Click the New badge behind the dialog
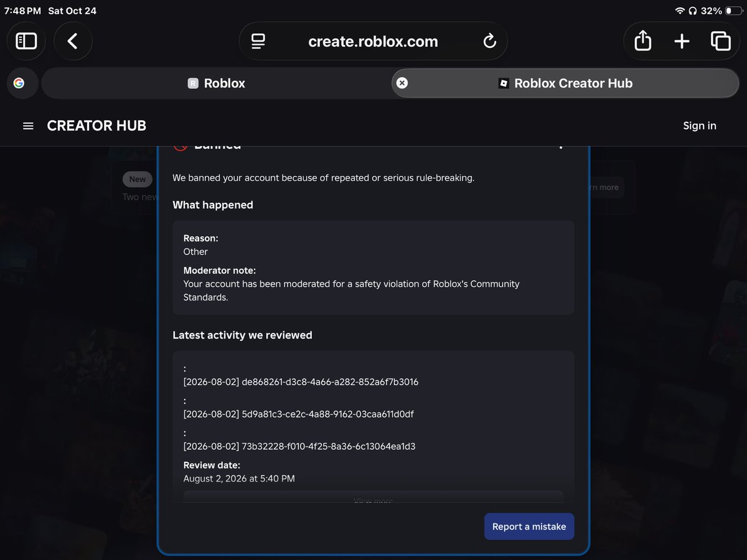 138,179
